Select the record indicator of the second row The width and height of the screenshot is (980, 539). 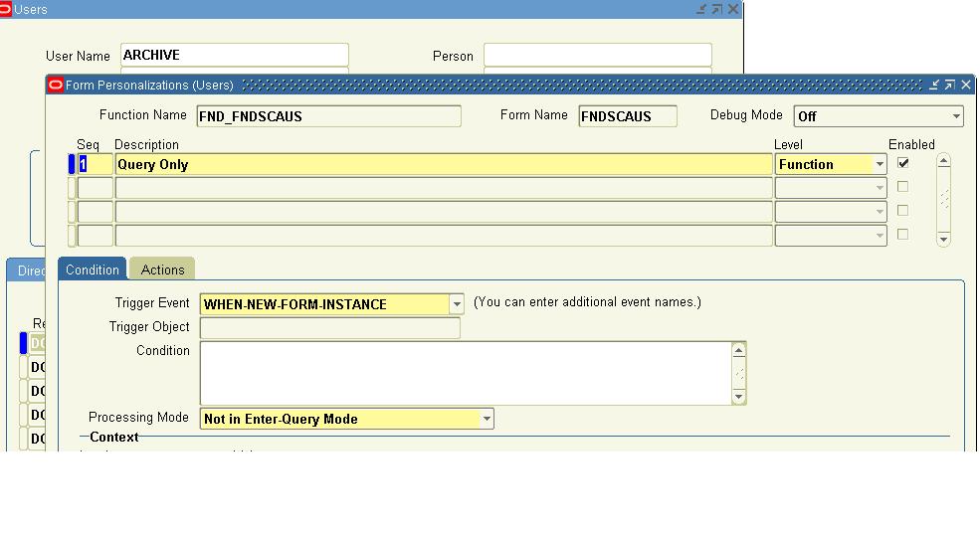72,188
